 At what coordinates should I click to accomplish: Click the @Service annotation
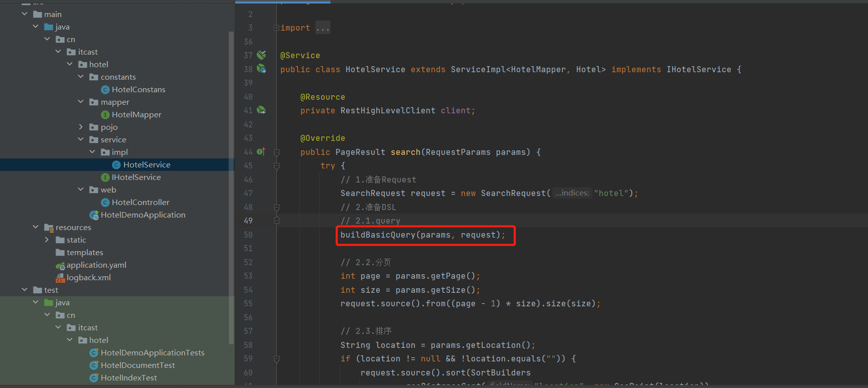click(300, 56)
